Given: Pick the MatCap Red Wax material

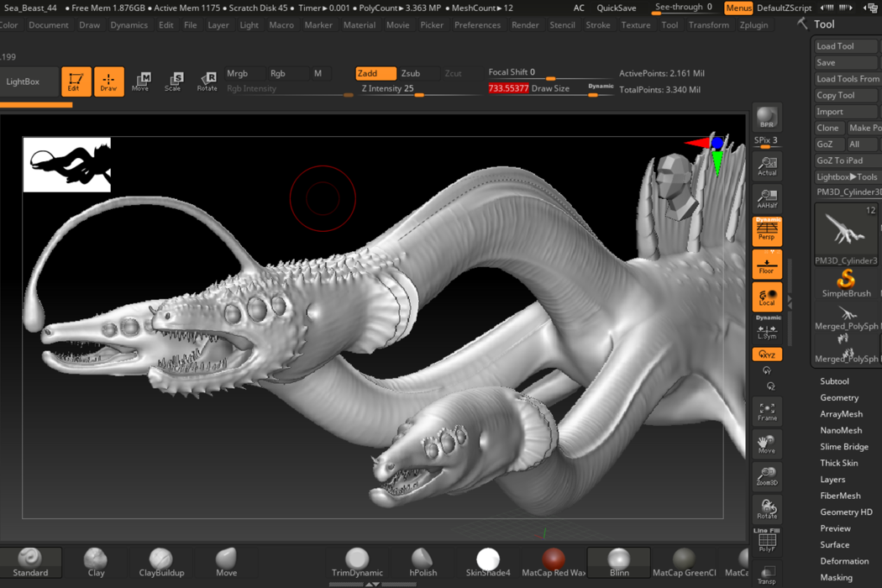Looking at the screenshot, I should [x=553, y=562].
